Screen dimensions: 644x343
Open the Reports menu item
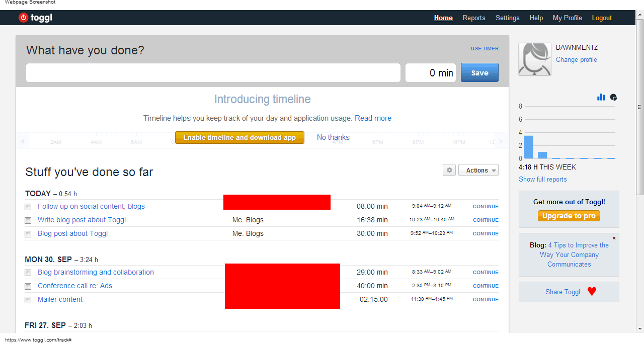click(x=474, y=18)
